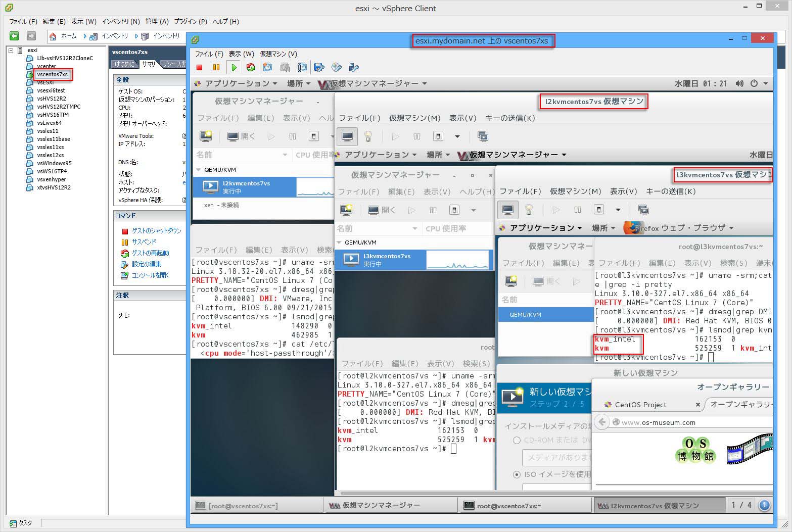Click the floppy device connection icon
The width and height of the screenshot is (792, 532).
point(319,67)
